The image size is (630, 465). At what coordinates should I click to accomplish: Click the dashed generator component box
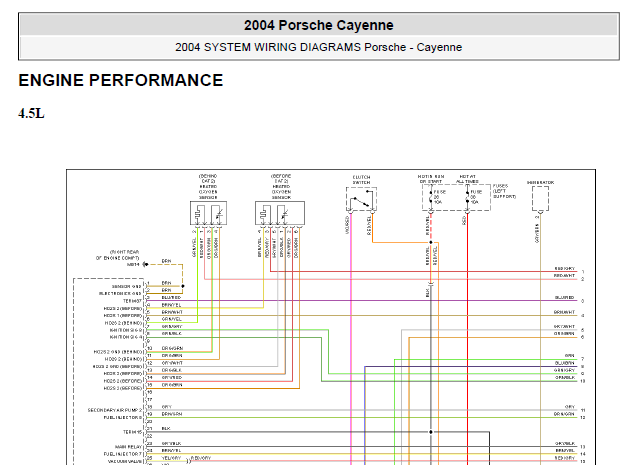tap(540, 198)
